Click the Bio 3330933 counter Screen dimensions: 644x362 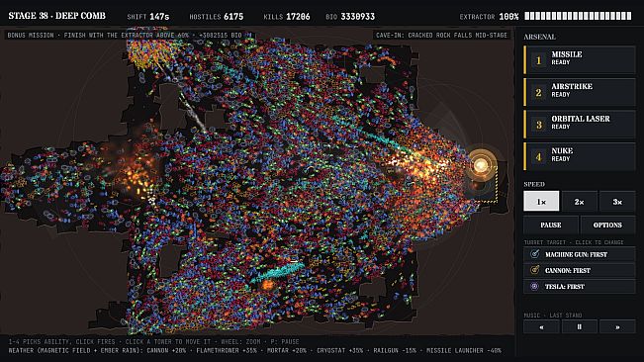(x=350, y=17)
